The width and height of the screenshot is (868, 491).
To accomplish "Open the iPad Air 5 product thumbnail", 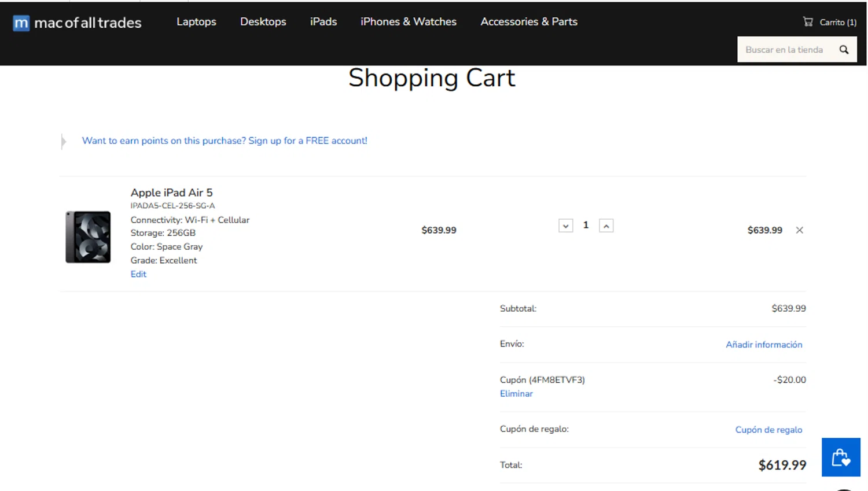I will (88, 237).
